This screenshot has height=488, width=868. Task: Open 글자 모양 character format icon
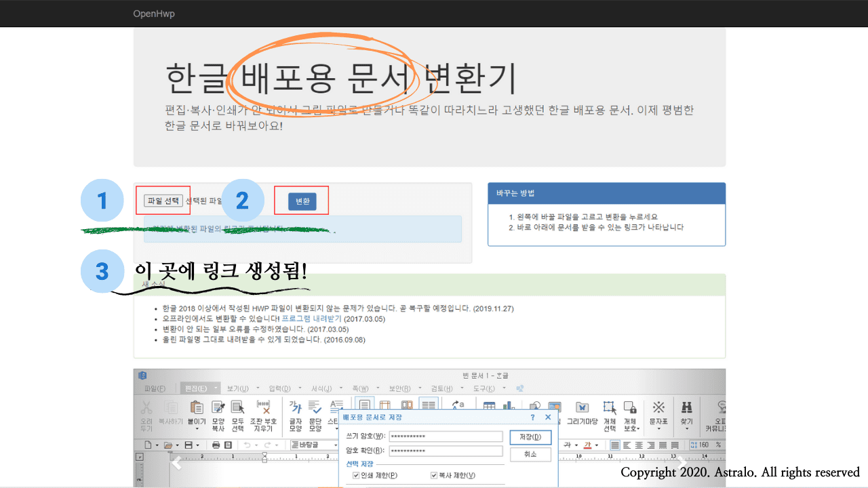296,407
